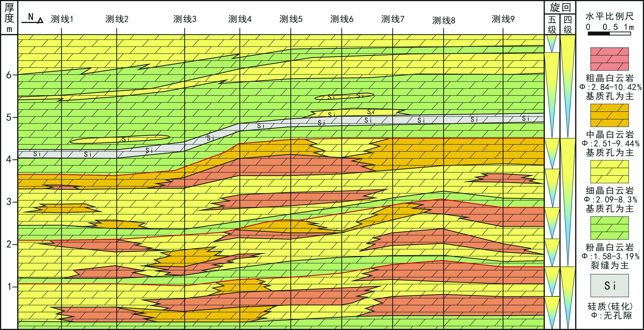Select the pink 粗晶白云岩 legend swatch
This screenshot has height=330, width=644.
pyautogui.click(x=609, y=59)
